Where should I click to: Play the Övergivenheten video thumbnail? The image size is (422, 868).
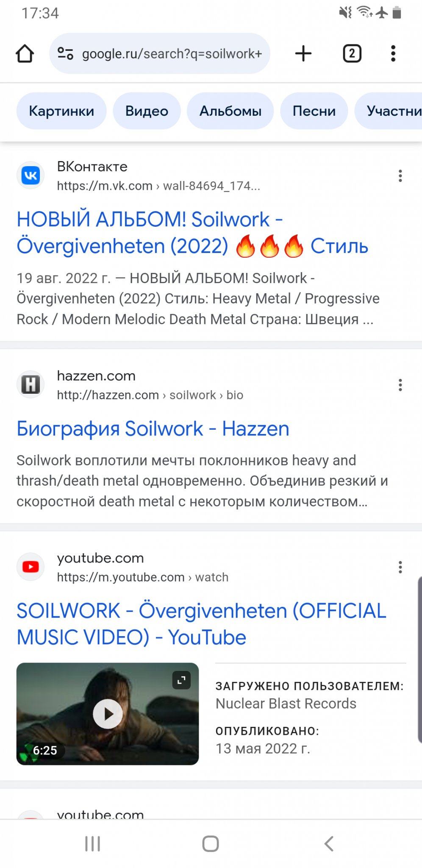108,714
